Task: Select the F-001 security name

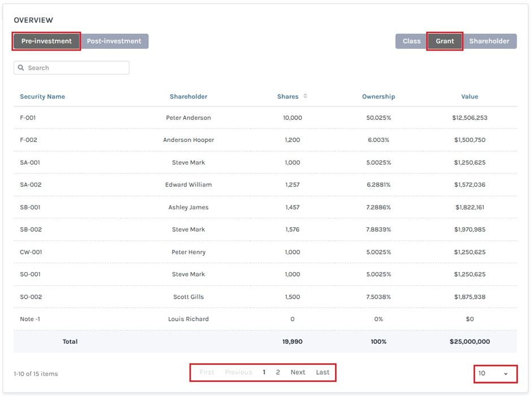Action: (28, 118)
